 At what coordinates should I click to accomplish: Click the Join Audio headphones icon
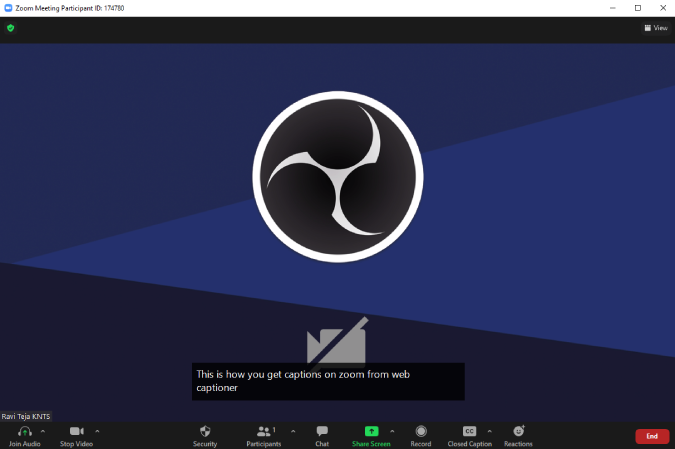point(25,431)
